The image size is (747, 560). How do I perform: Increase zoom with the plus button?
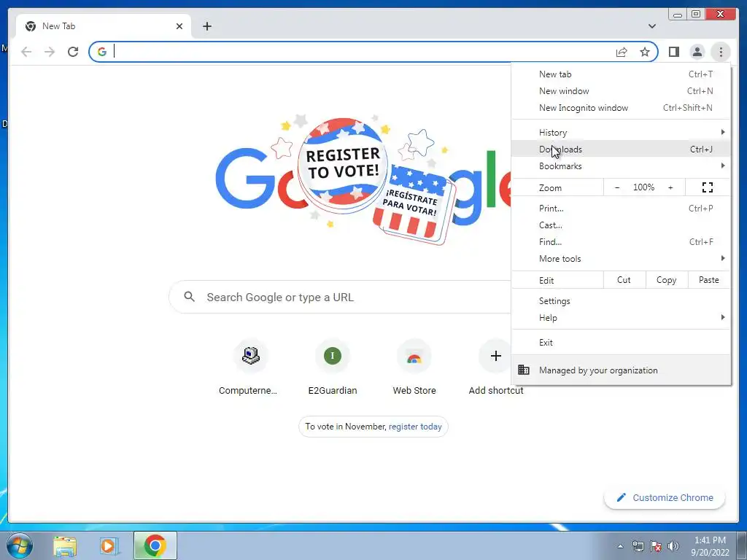pos(670,187)
